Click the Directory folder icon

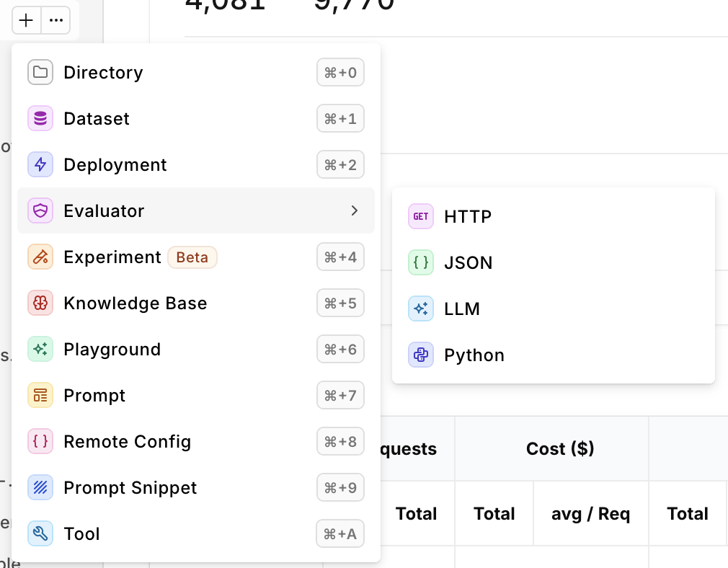click(40, 72)
